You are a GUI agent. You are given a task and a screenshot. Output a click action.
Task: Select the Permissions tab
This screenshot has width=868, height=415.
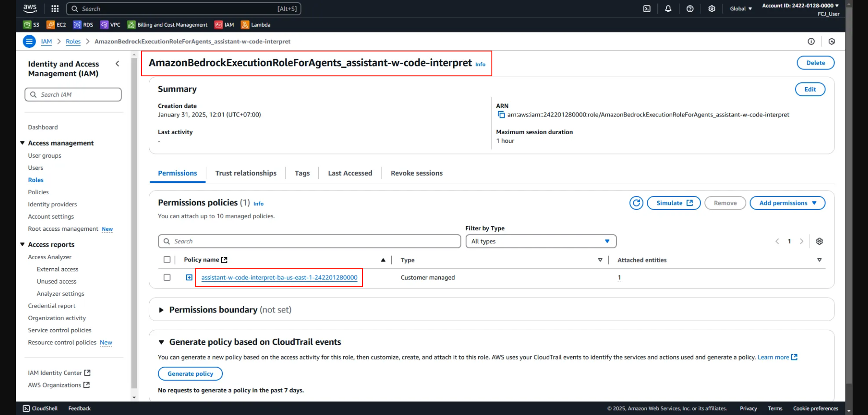[177, 173]
